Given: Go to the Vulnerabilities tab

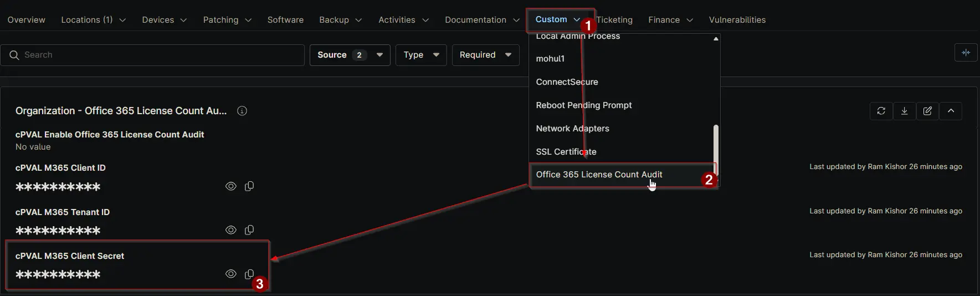Looking at the screenshot, I should point(737,20).
